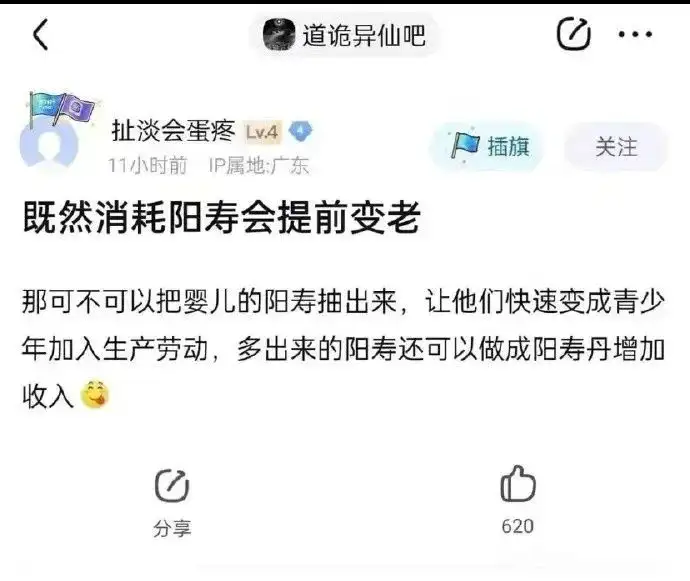The width and height of the screenshot is (690, 581).
Task: Follow the author with 关注
Action: click(617, 146)
